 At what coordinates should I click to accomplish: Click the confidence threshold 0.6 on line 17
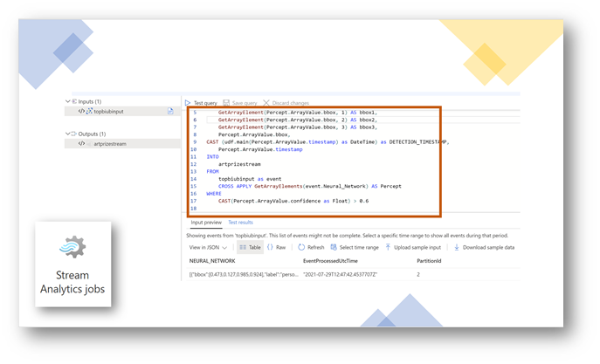point(364,201)
